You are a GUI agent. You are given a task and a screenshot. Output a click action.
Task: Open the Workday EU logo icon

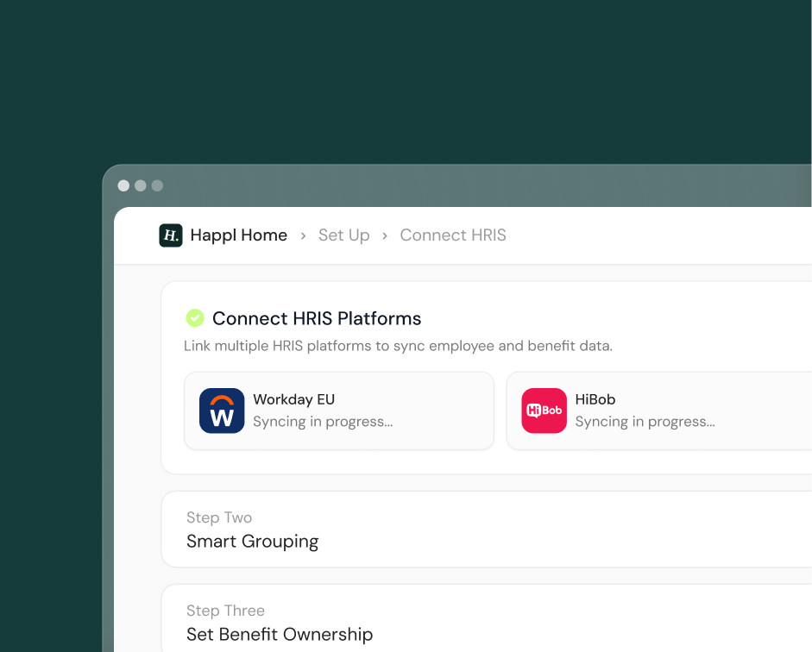222,411
